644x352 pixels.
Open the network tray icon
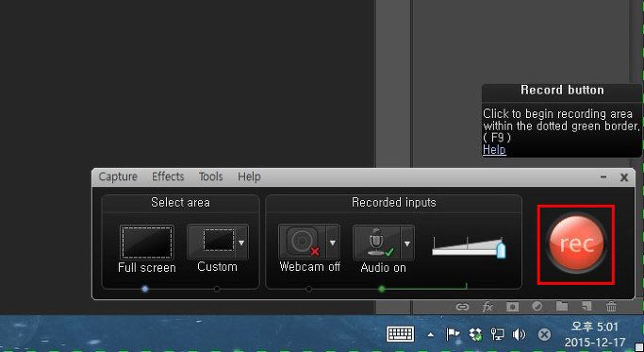[497, 335]
